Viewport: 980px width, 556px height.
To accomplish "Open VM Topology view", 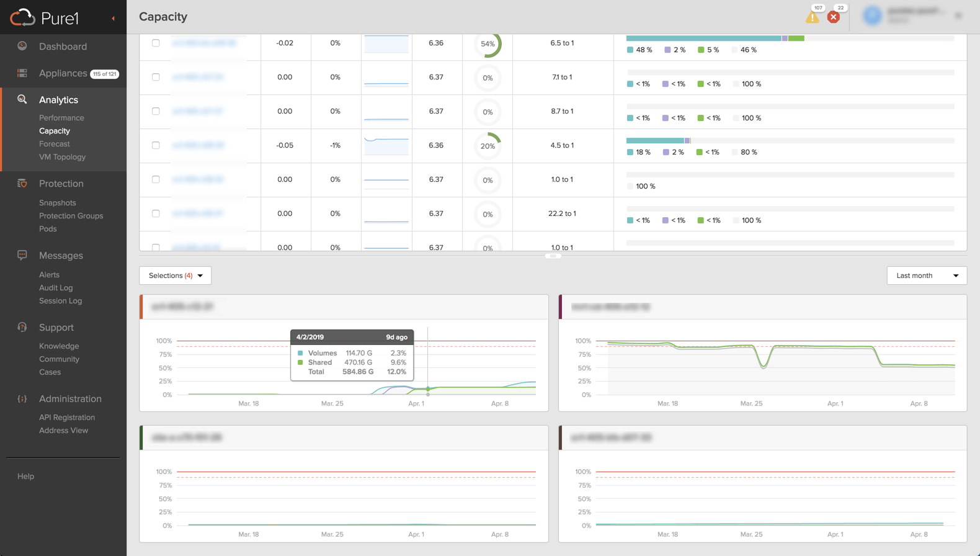I will coord(62,157).
